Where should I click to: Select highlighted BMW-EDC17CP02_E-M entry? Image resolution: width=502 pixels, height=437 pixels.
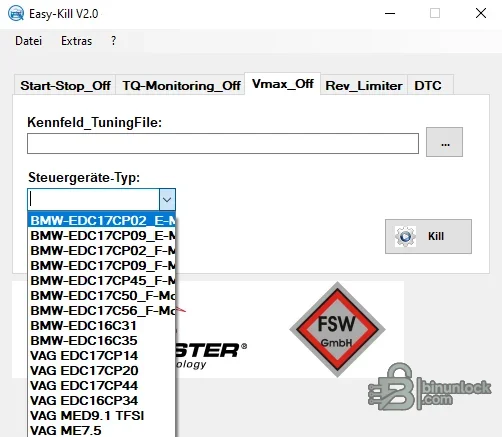tap(102, 220)
